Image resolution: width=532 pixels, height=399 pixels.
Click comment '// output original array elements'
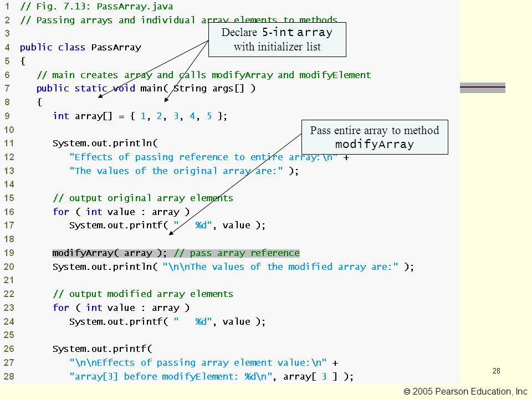point(143,198)
